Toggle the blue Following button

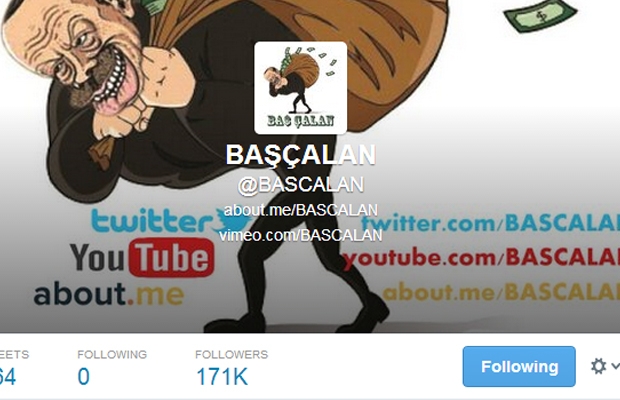[x=519, y=367]
